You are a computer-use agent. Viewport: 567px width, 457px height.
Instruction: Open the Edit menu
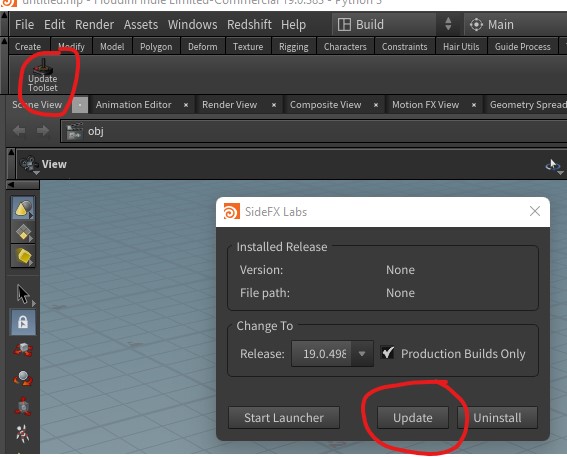pyautogui.click(x=54, y=25)
